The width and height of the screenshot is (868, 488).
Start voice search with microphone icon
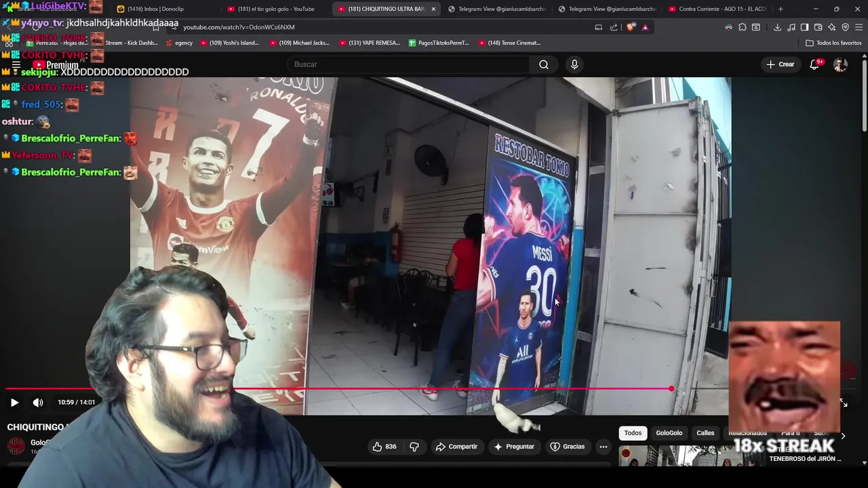[x=574, y=64]
